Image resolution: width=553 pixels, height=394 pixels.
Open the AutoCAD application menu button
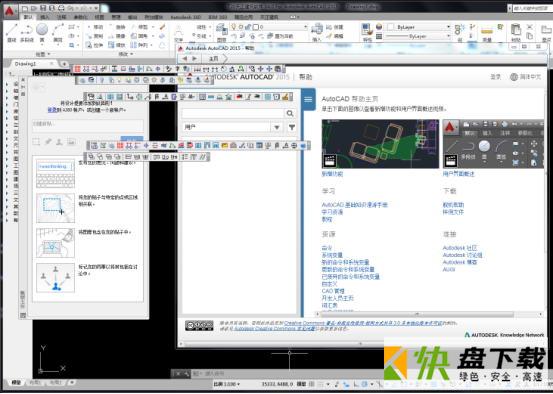tap(10, 10)
